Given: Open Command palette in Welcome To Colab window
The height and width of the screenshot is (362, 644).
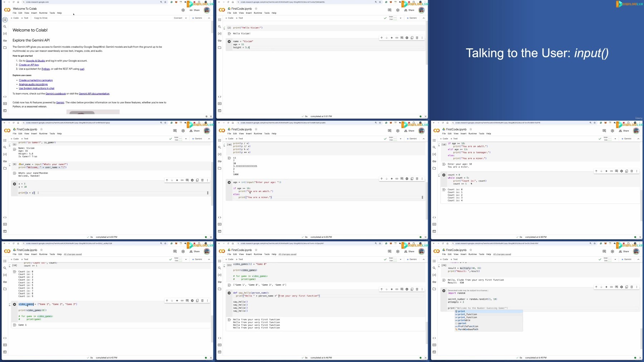Looking at the screenshot, I should pos(5,103).
